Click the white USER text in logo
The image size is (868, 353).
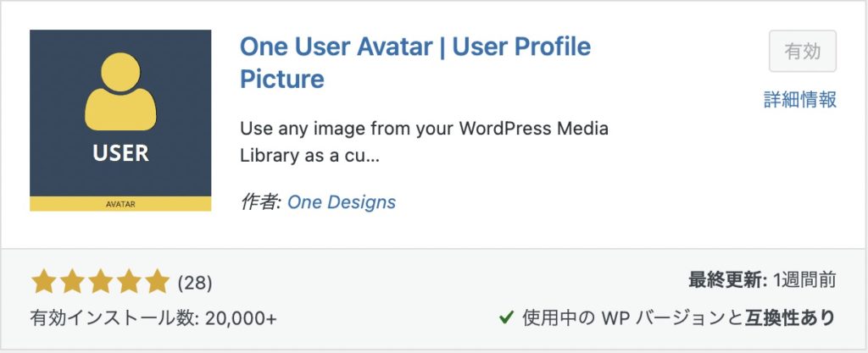(120, 153)
